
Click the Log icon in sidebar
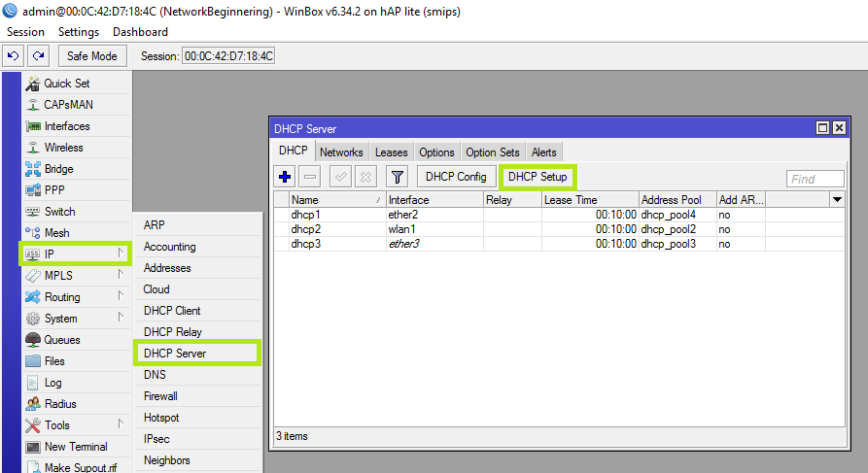pyautogui.click(x=33, y=383)
